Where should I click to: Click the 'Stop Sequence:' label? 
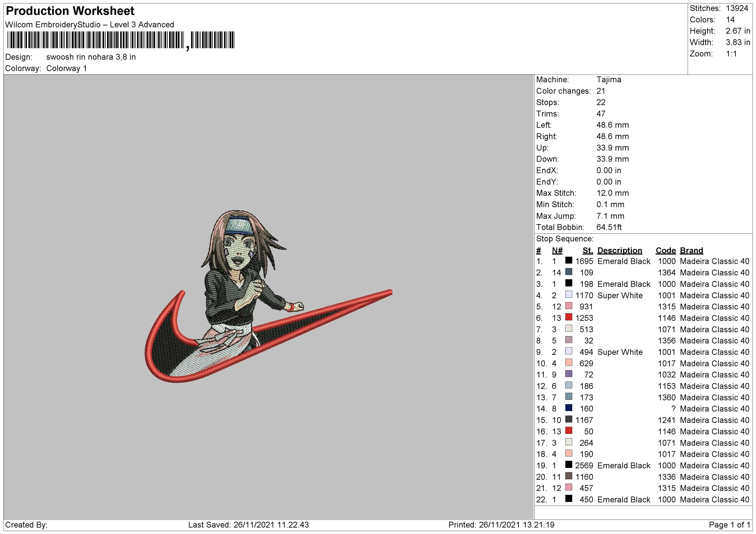click(565, 239)
